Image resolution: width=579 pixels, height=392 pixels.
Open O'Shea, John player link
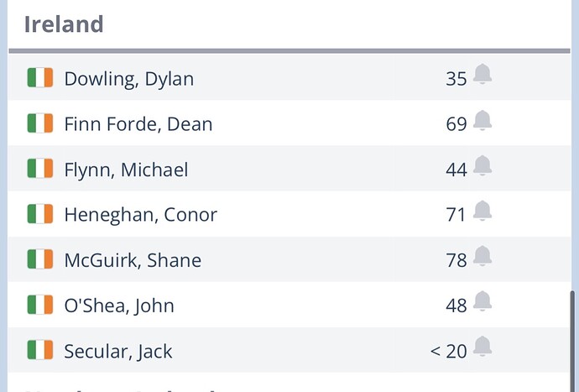[119, 306]
